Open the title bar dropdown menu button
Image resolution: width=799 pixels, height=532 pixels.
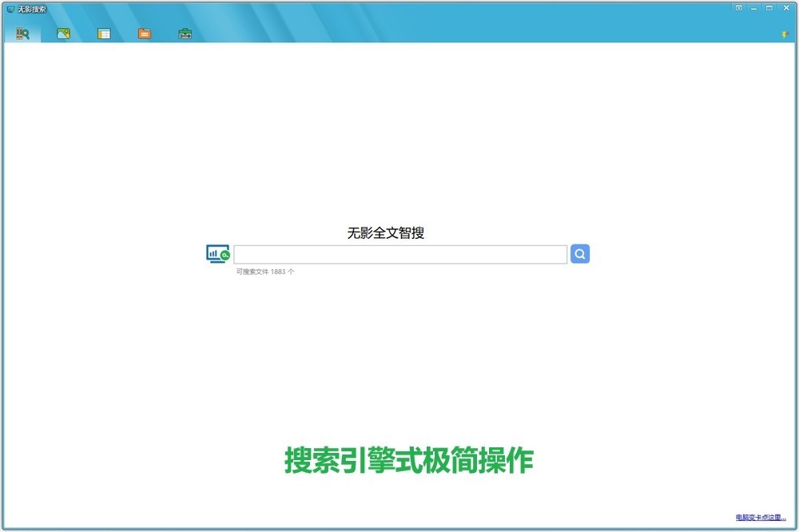(739, 8)
